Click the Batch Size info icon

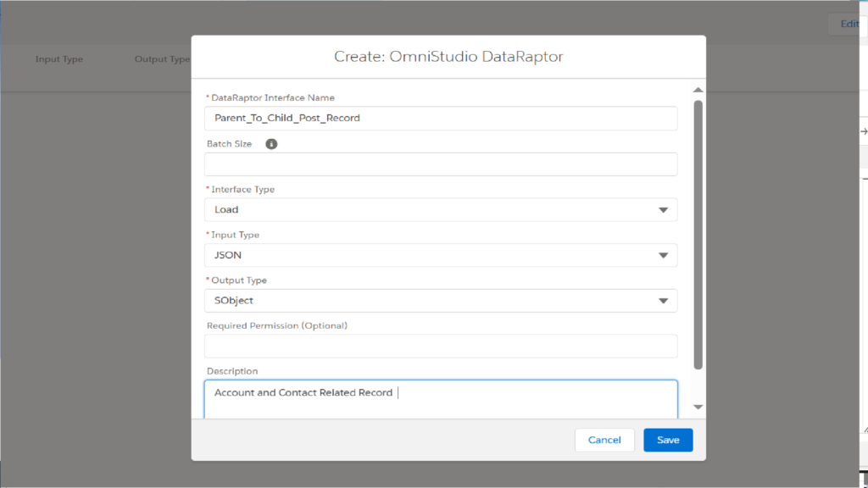coord(271,144)
